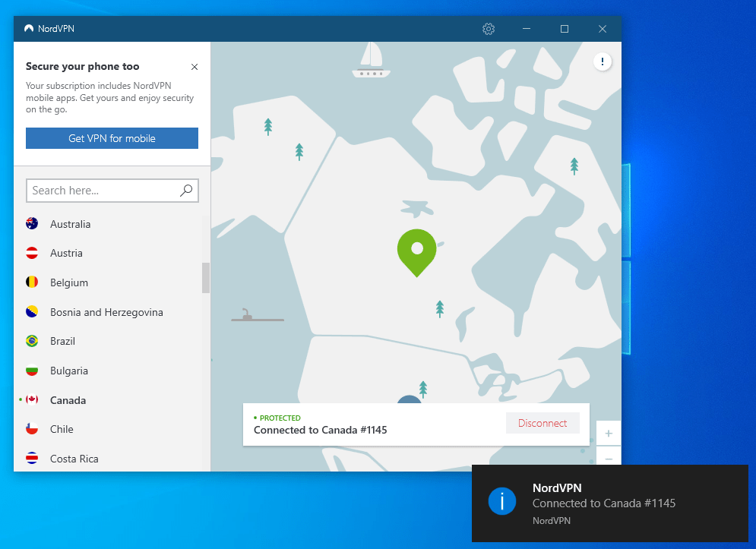The width and height of the screenshot is (756, 549).
Task: Click the Bulgaria flag icon
Action: [32, 371]
